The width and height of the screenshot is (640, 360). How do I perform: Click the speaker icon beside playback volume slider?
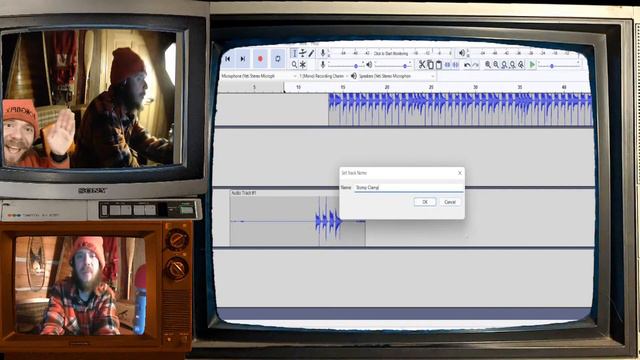coord(369,64)
